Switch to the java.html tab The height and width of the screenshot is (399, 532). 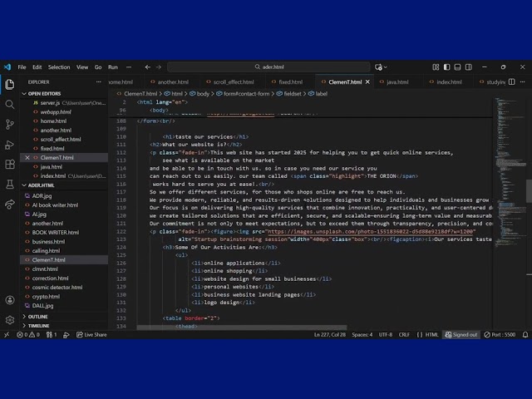(397, 81)
